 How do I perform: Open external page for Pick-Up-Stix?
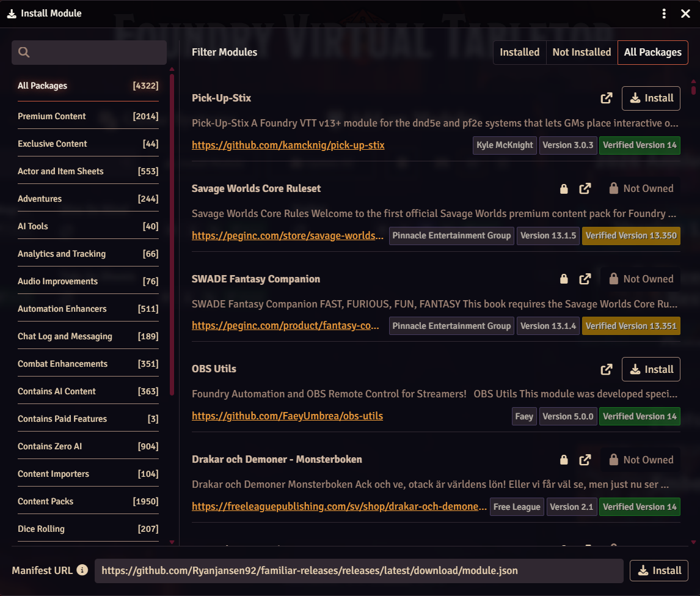(607, 98)
